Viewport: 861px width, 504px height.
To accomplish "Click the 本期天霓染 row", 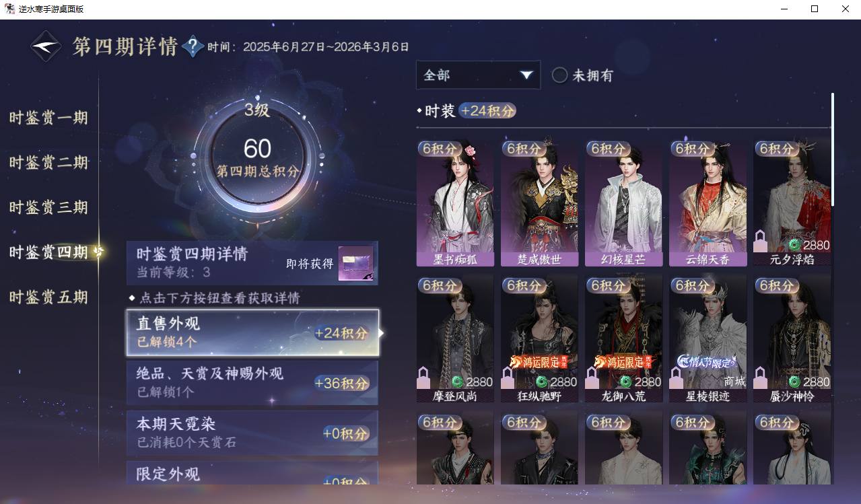I will [252, 433].
